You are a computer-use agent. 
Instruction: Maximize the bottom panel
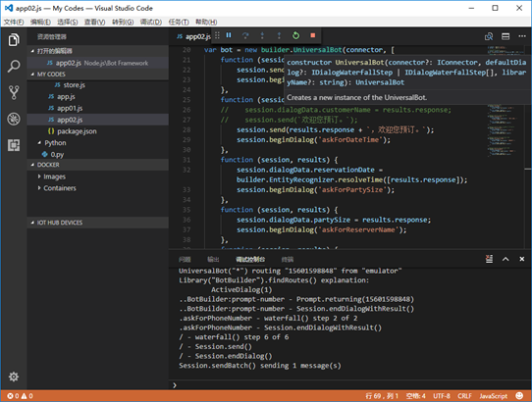(x=505, y=259)
